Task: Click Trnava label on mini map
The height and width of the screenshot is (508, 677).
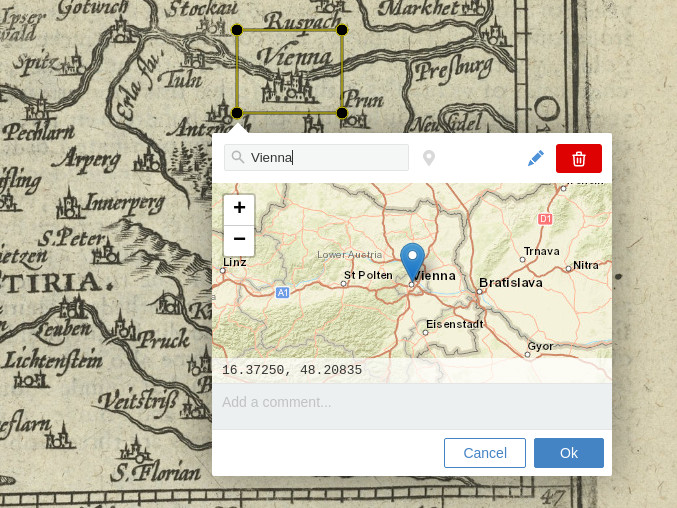Action: 541,251
